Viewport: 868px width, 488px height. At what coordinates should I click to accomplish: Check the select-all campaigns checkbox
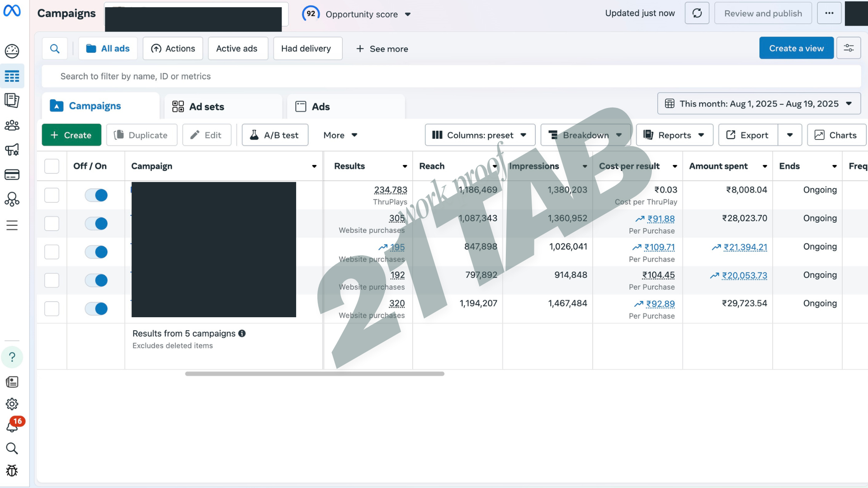[x=52, y=166]
